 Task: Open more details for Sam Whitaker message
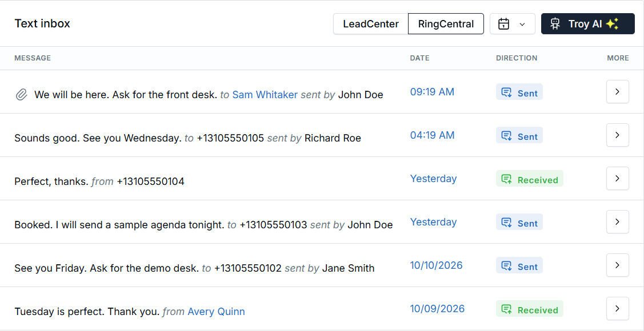(617, 91)
